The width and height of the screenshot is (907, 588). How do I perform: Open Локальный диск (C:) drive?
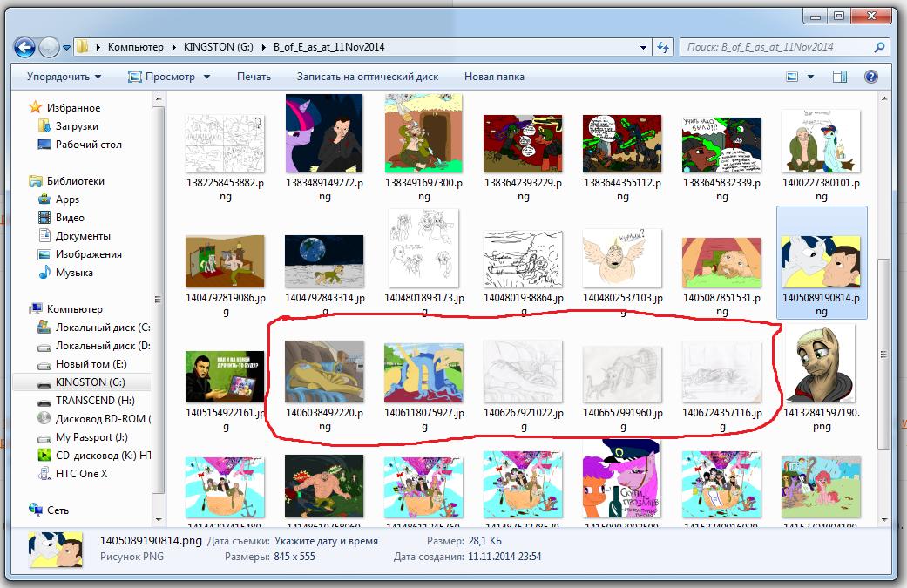103,328
